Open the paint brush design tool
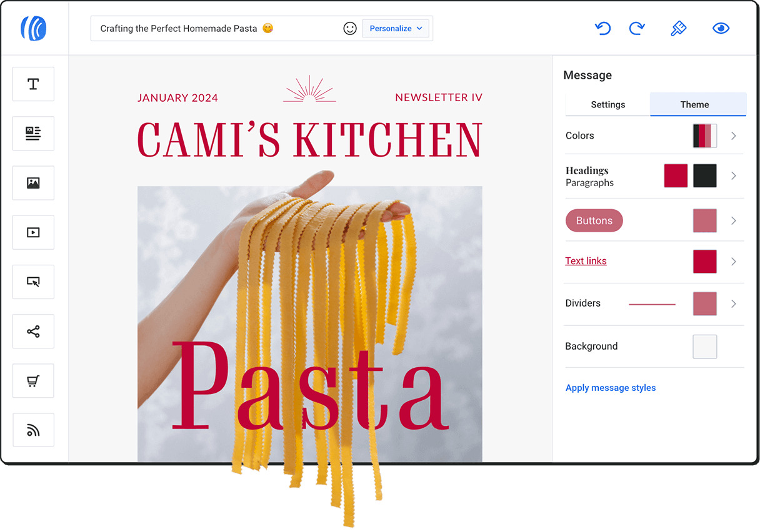This screenshot has height=532, width=760. click(678, 29)
